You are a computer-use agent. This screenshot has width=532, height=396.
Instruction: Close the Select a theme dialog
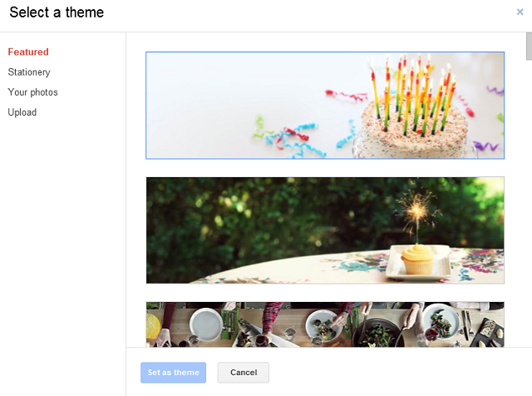point(520,12)
